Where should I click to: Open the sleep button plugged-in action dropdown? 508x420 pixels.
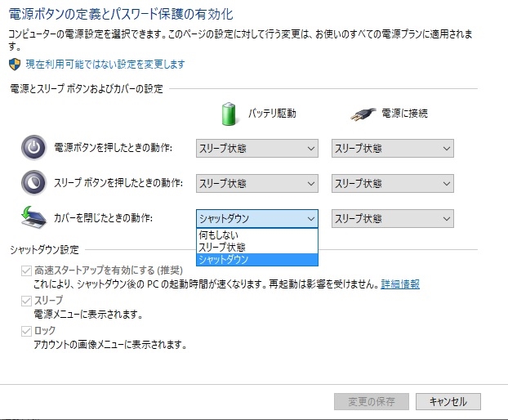[392, 183]
